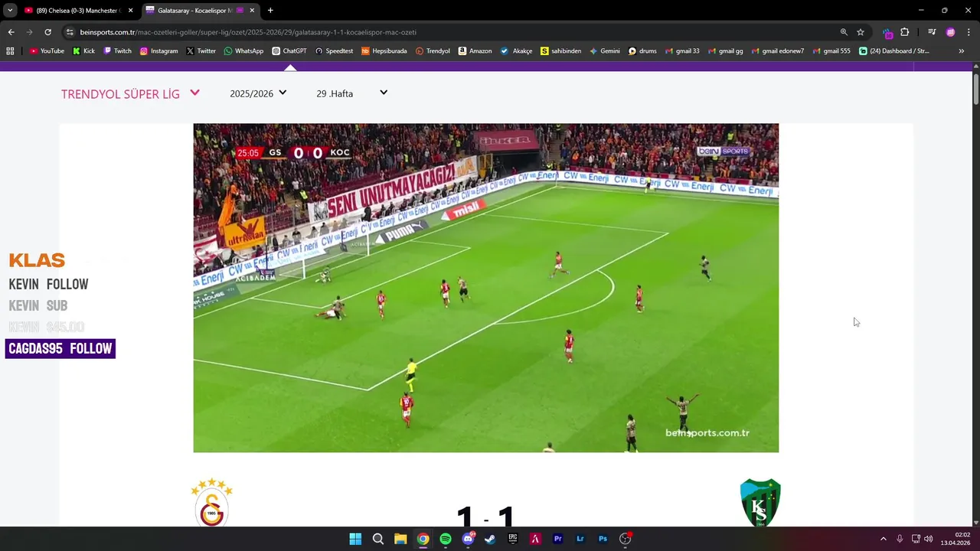Viewport: 980px width, 551px height.
Task: Open Discord from the taskbar
Action: [468, 539]
